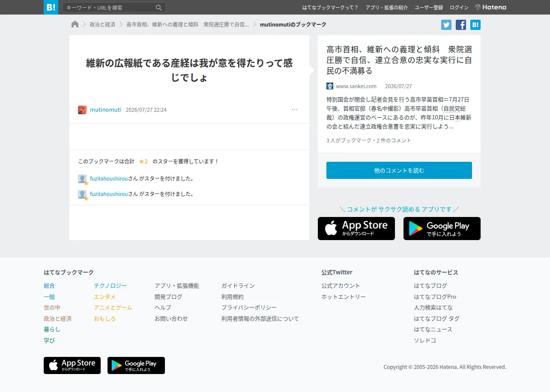Click 公式アカウント under 公式Twitter

(341, 286)
